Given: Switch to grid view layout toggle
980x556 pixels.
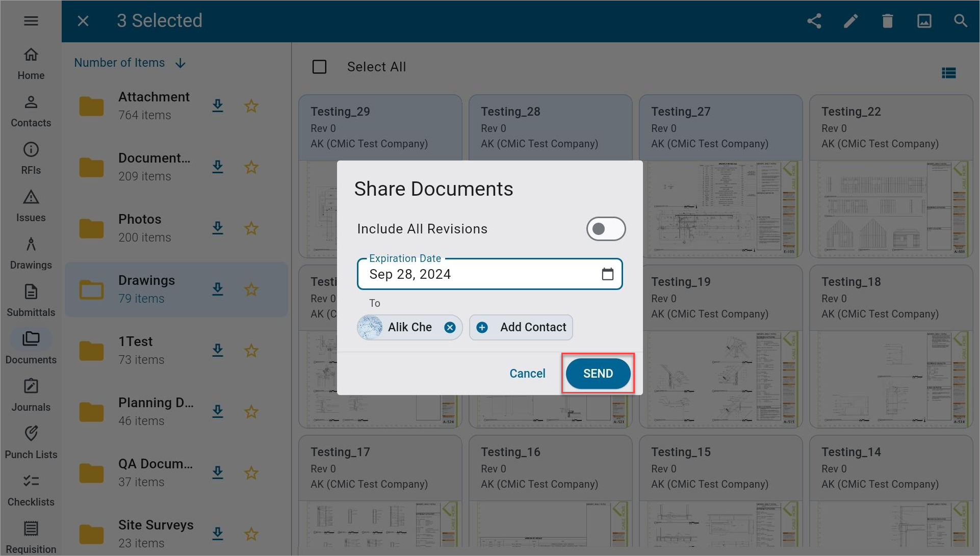Looking at the screenshot, I should tap(950, 73).
